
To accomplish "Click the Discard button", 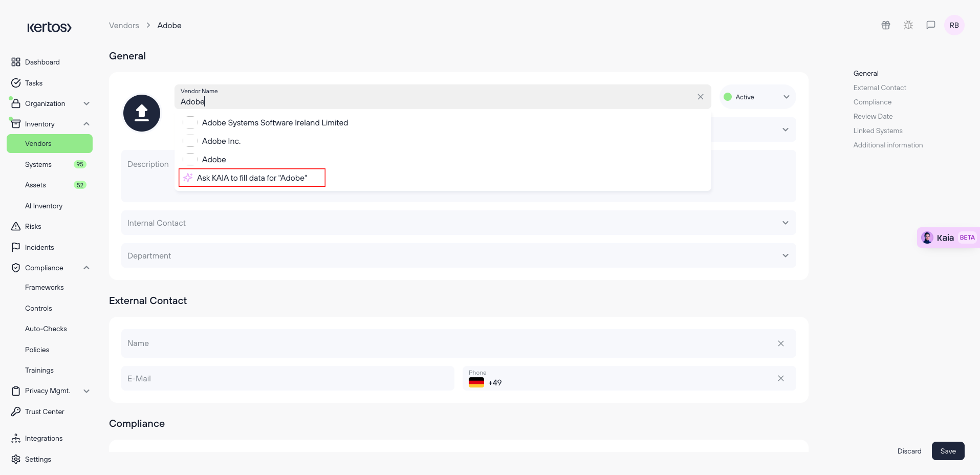I will [909, 451].
